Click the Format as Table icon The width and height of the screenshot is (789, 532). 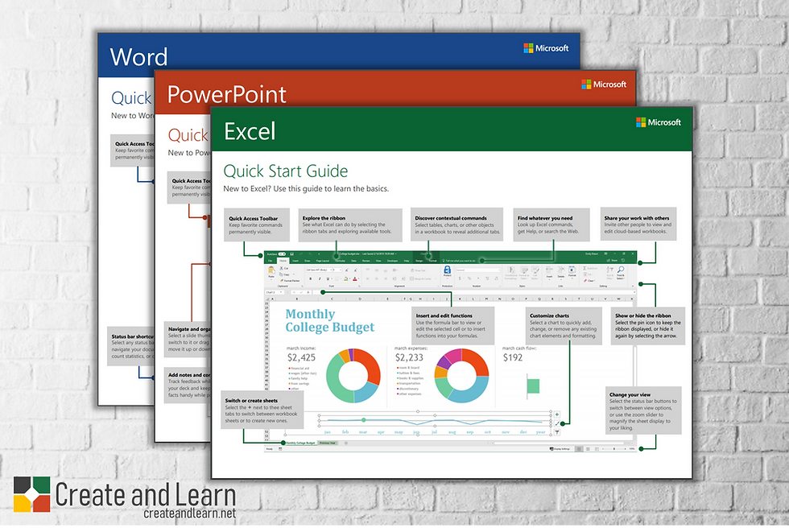pyautogui.click(x=524, y=270)
